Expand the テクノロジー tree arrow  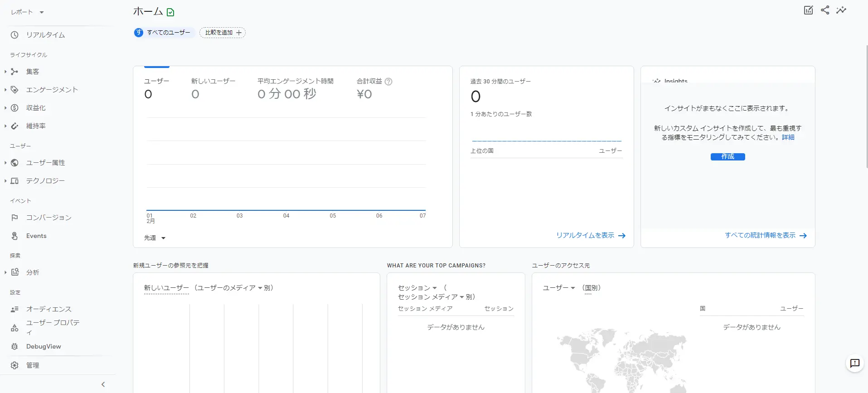5,181
